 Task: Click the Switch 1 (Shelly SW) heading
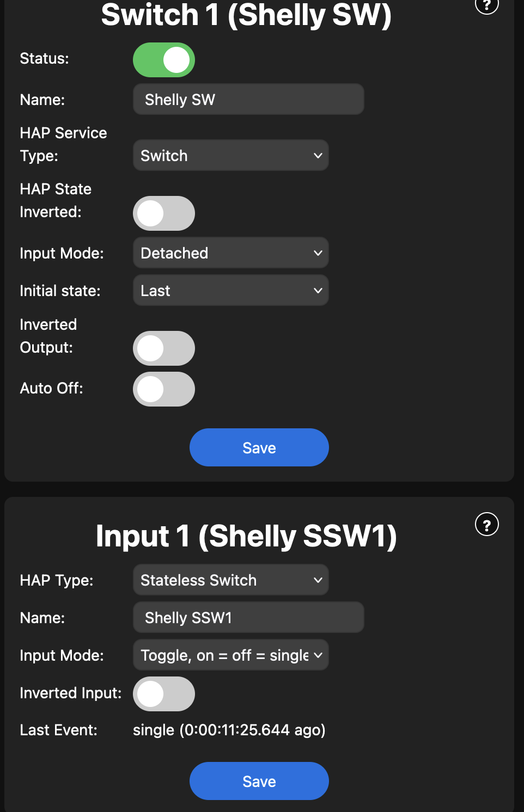[x=246, y=15]
